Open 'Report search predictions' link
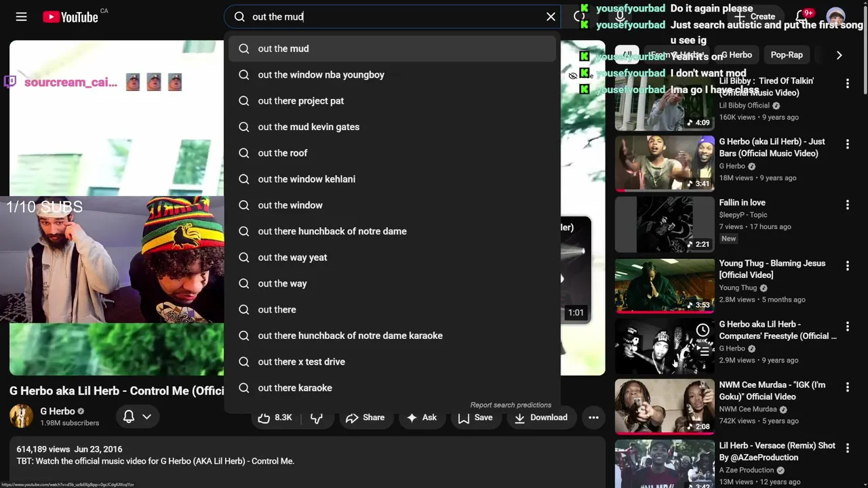The height and width of the screenshot is (488, 868). [x=511, y=405]
